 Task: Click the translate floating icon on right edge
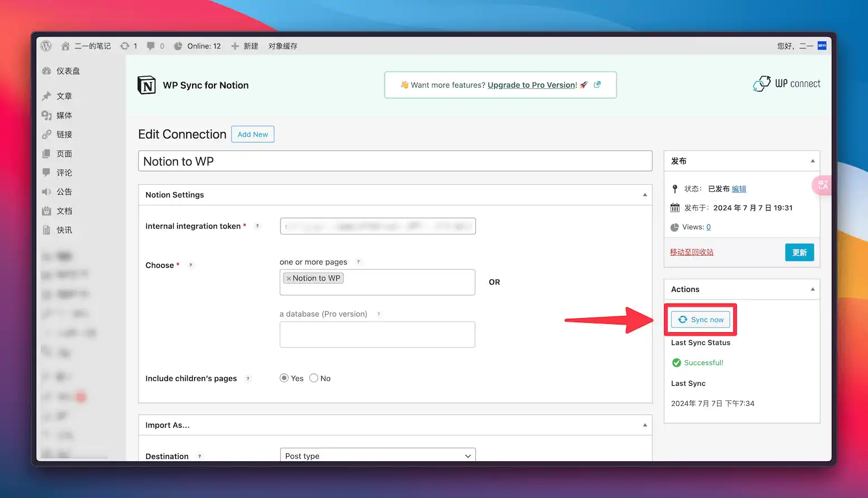(x=823, y=185)
